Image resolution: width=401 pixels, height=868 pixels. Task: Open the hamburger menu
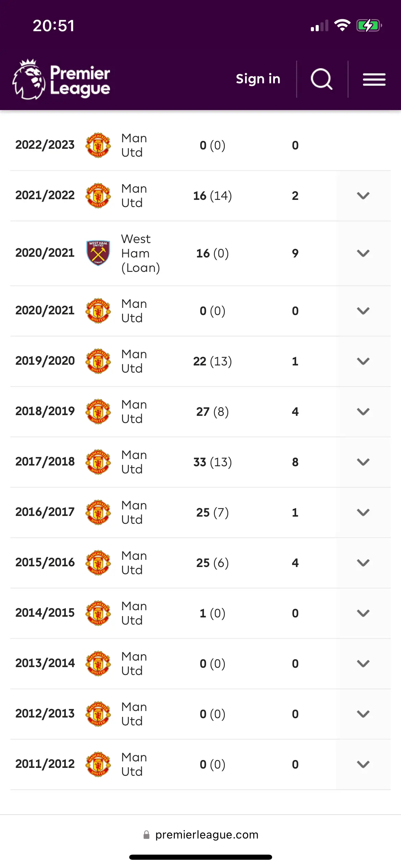(374, 80)
